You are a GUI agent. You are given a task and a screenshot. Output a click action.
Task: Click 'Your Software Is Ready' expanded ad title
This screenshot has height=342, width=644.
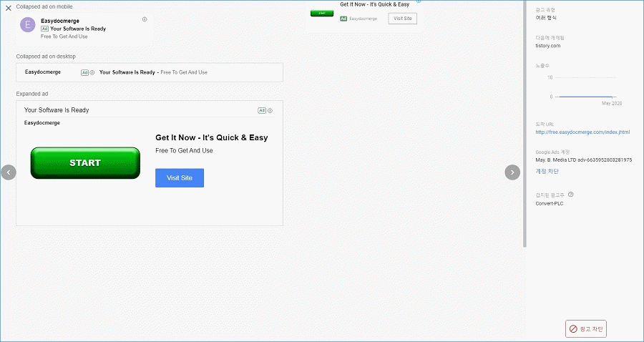(57, 110)
